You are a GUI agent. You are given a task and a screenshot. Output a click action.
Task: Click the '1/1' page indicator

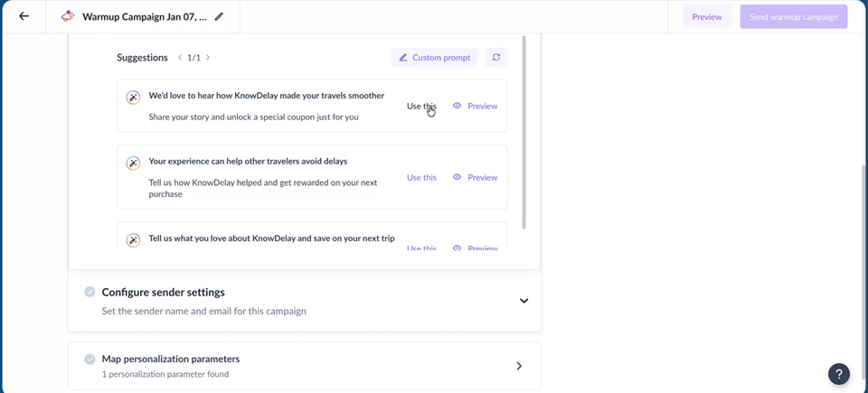[x=193, y=58]
